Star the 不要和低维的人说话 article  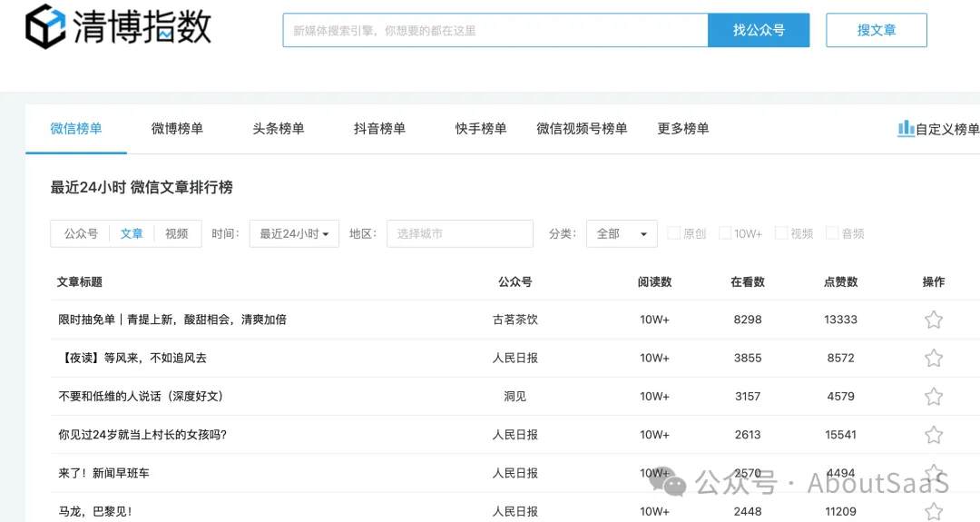pos(933,397)
